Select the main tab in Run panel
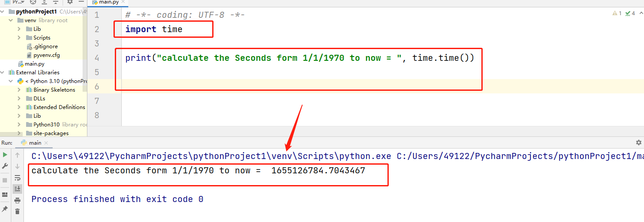This screenshot has width=644, height=222. pos(35,142)
